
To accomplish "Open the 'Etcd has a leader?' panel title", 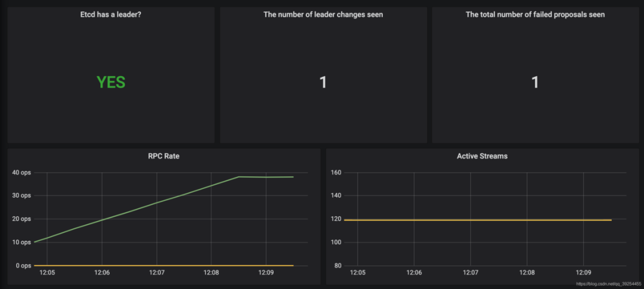I will coord(110,15).
